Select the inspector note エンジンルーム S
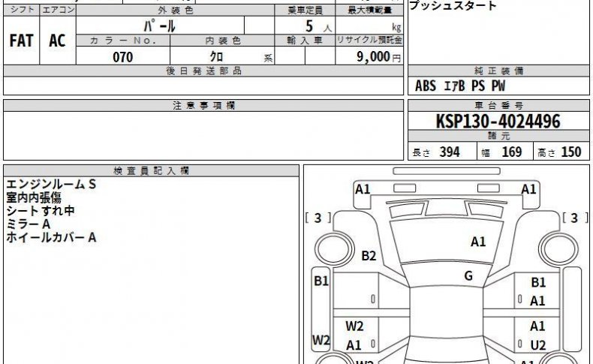593x364 pixels. point(51,184)
